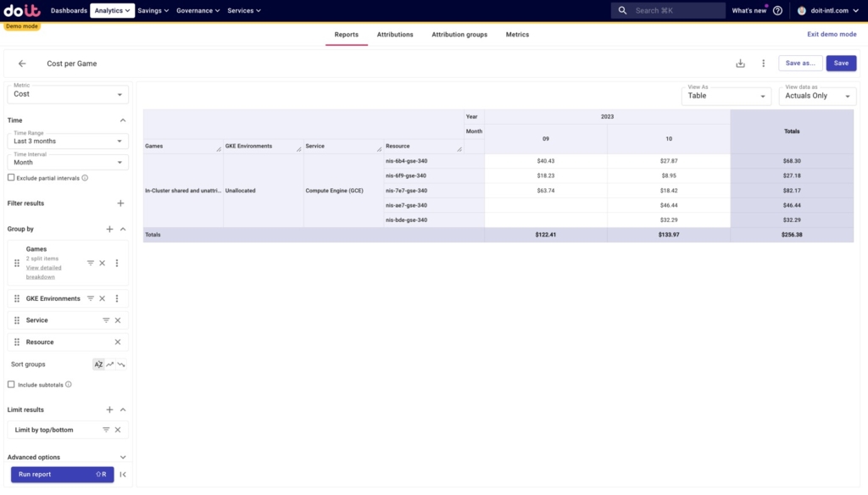Screen dimensions: 868x495
Task: Toggle the Include subtotals checkbox
Action: pyautogui.click(x=11, y=384)
